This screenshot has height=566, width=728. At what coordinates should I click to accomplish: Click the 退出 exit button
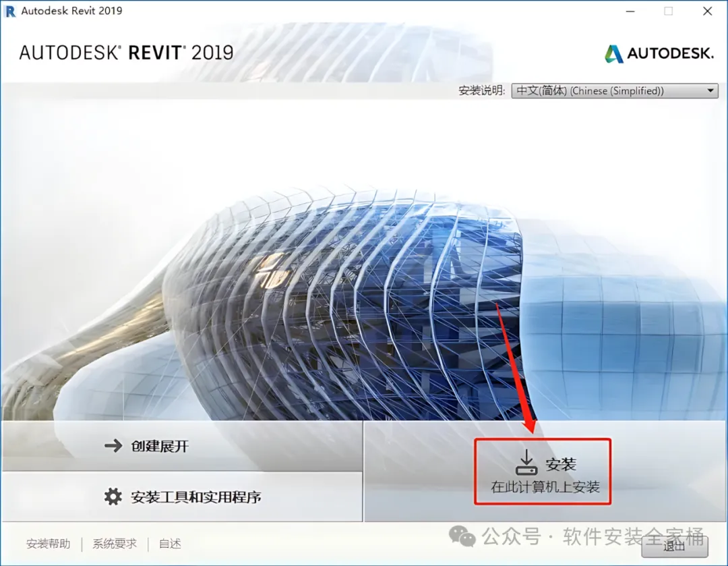click(x=675, y=546)
